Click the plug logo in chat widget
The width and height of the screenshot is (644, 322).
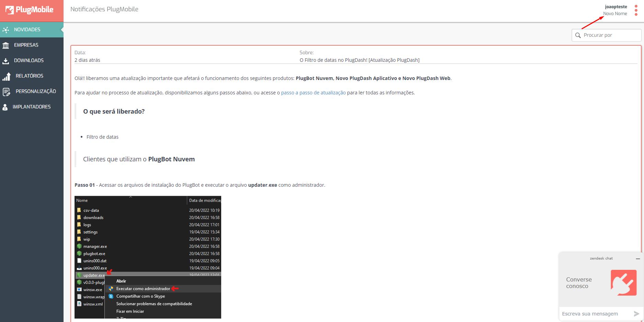(x=623, y=283)
